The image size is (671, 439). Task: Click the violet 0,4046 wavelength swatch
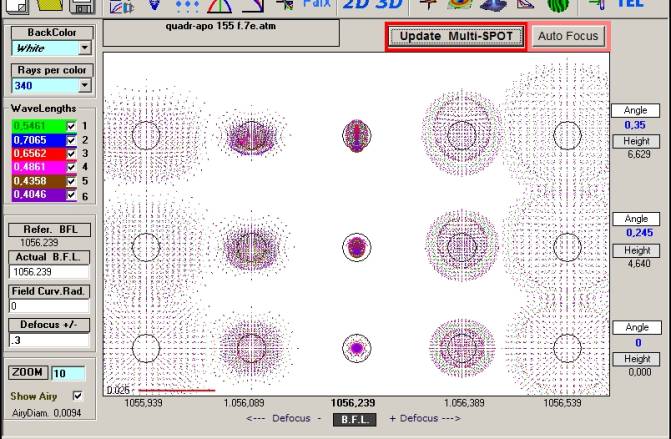point(39,195)
